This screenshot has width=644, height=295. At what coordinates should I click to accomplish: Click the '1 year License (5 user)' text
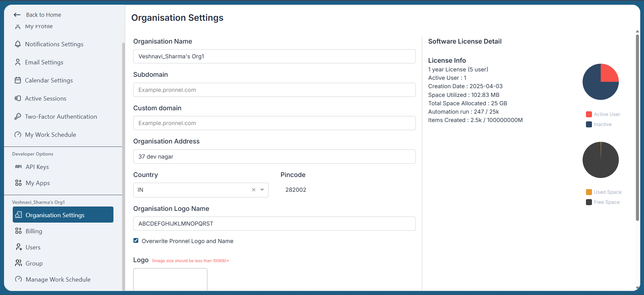pos(458,69)
